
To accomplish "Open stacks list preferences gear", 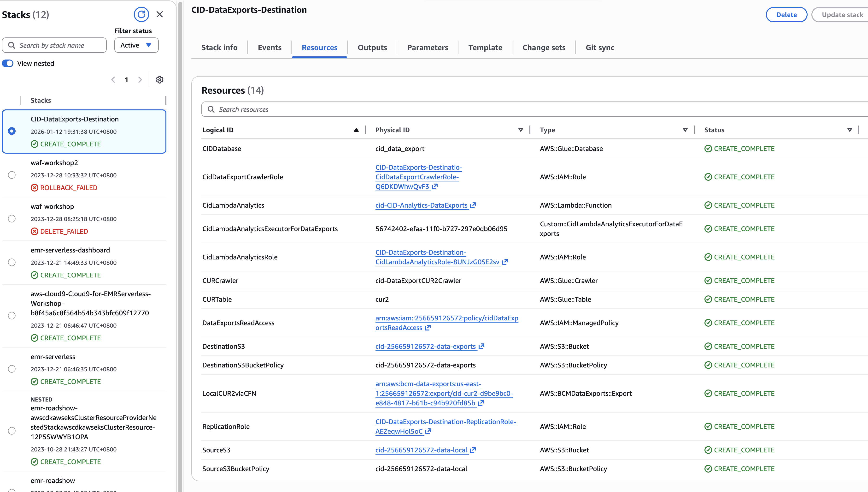I will tap(160, 80).
